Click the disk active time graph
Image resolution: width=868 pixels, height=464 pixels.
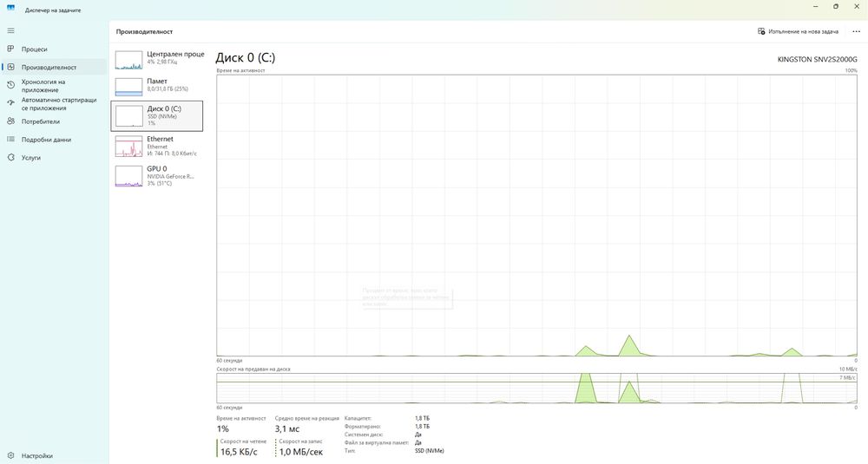point(536,215)
